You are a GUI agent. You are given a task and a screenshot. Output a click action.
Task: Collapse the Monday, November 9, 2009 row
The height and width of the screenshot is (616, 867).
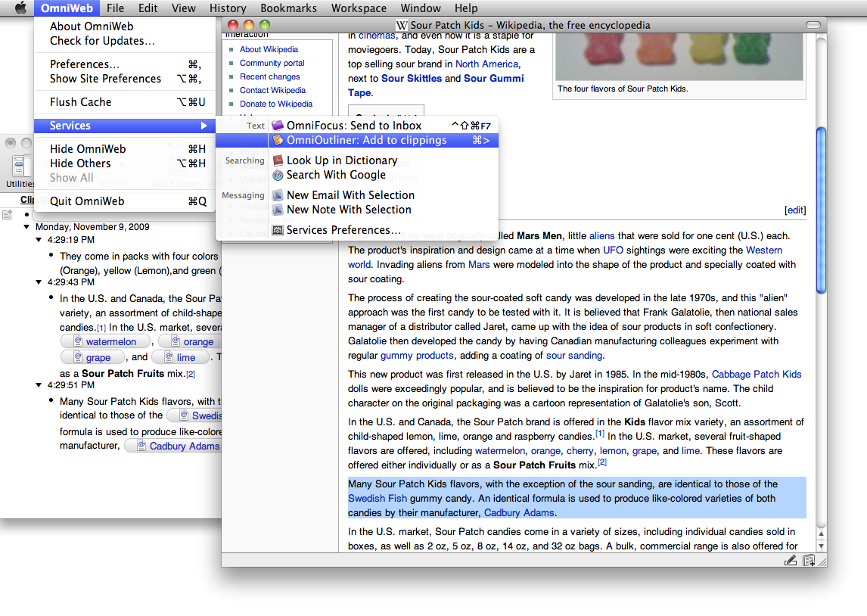coord(27,227)
